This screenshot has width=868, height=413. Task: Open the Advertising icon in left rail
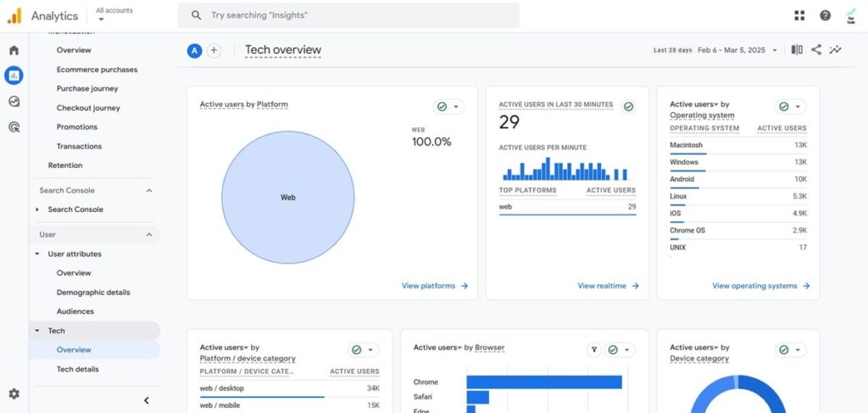tap(14, 127)
